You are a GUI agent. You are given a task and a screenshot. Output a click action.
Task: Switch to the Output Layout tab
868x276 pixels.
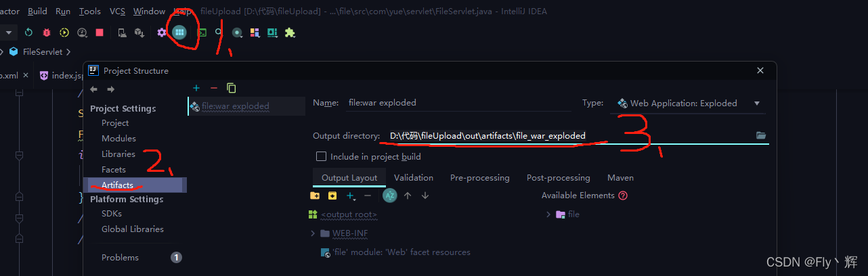pyautogui.click(x=349, y=178)
